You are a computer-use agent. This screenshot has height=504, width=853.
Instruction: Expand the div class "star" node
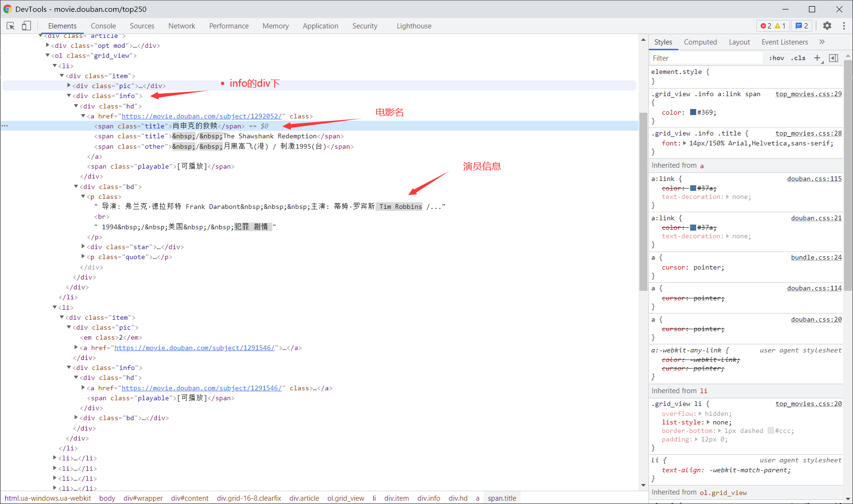(x=83, y=247)
